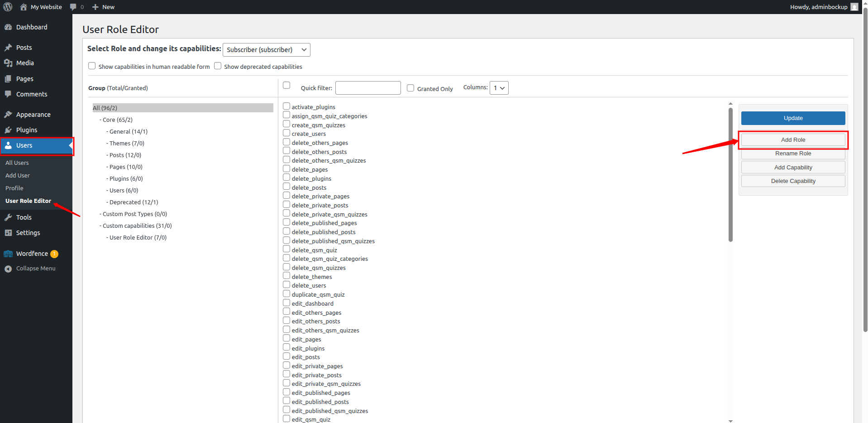This screenshot has height=423, width=868.
Task: Select the Custom Post Types (0/0) group
Action: 135,214
